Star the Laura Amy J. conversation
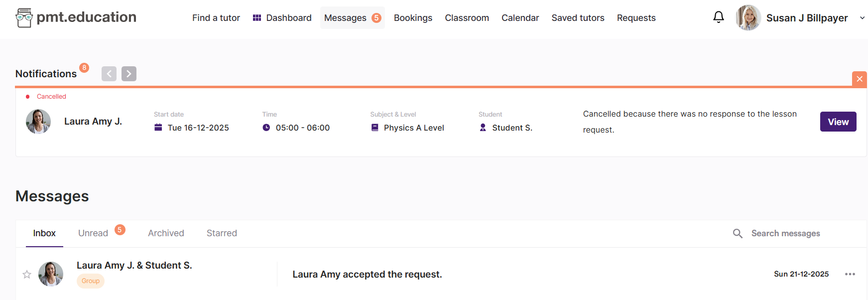Viewport: 868px width, 300px height. (27, 274)
